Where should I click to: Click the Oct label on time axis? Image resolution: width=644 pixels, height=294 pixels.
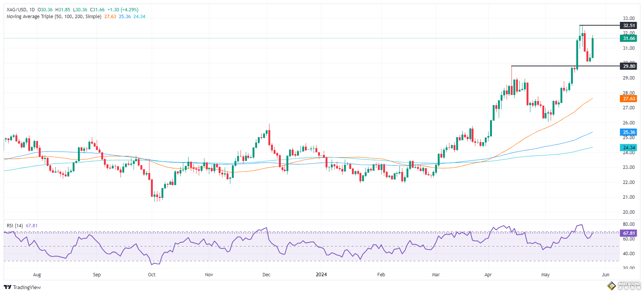pos(152,275)
